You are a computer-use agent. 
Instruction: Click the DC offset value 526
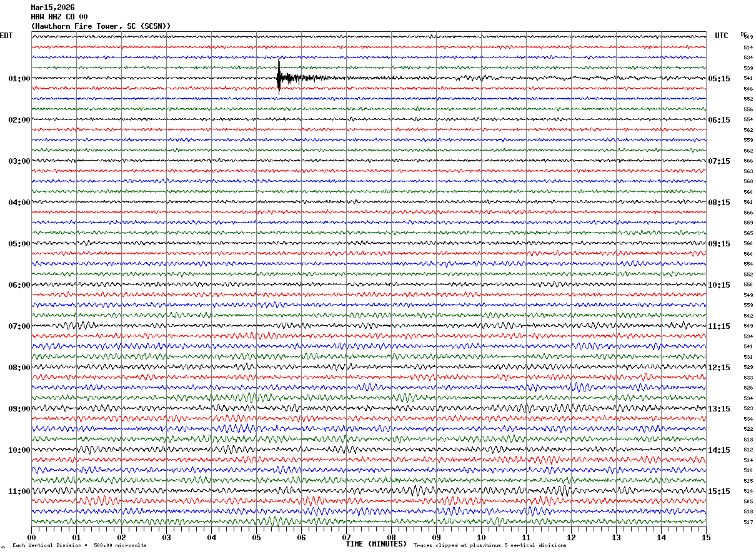(x=748, y=388)
